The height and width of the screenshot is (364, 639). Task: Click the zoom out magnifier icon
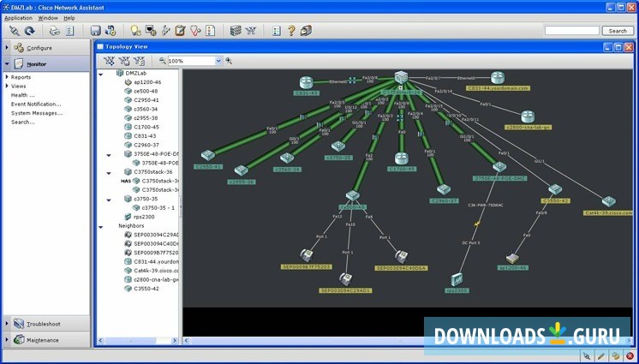tap(163, 61)
